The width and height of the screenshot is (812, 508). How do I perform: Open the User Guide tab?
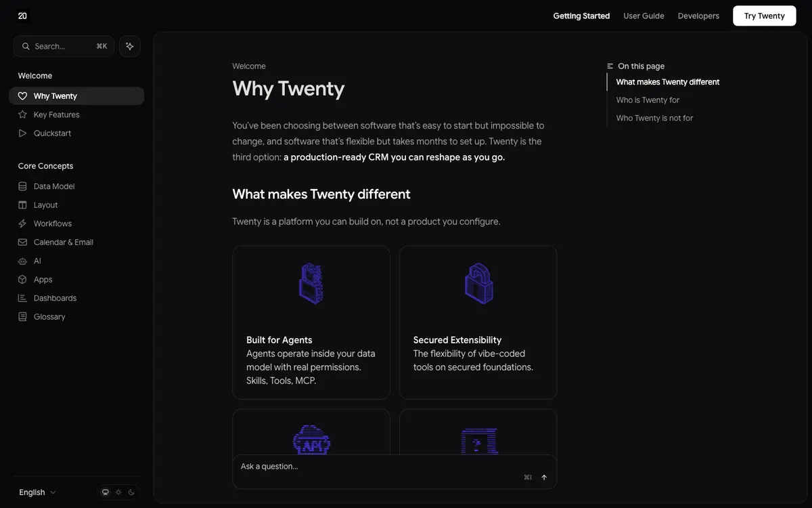point(644,16)
